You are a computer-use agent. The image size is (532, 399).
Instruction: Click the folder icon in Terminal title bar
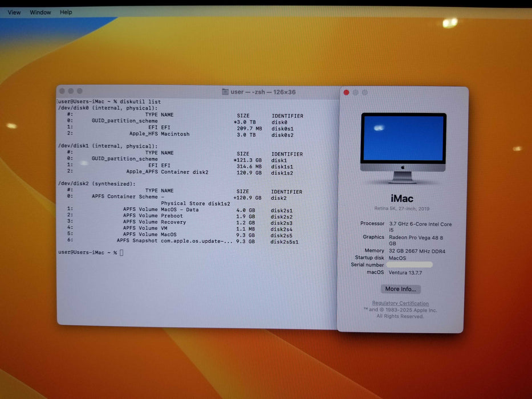coord(225,92)
